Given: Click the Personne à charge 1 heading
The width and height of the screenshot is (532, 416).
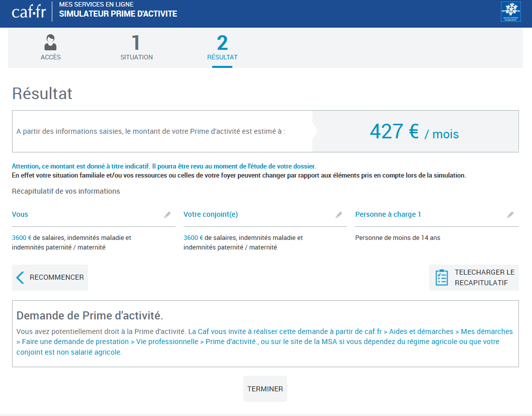Looking at the screenshot, I should [x=388, y=214].
